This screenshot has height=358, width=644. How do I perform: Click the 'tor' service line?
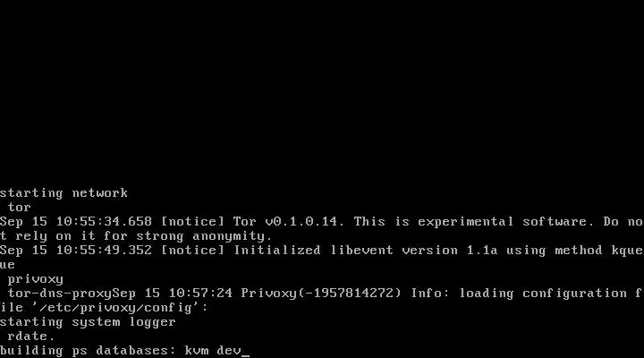[x=20, y=207]
